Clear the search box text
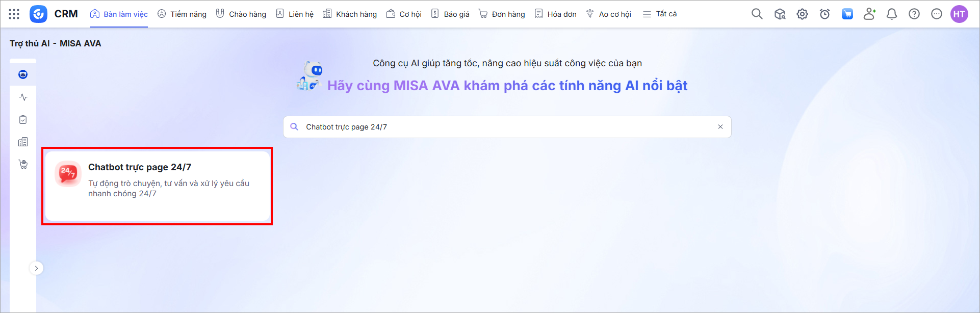The height and width of the screenshot is (313, 980). [x=720, y=127]
